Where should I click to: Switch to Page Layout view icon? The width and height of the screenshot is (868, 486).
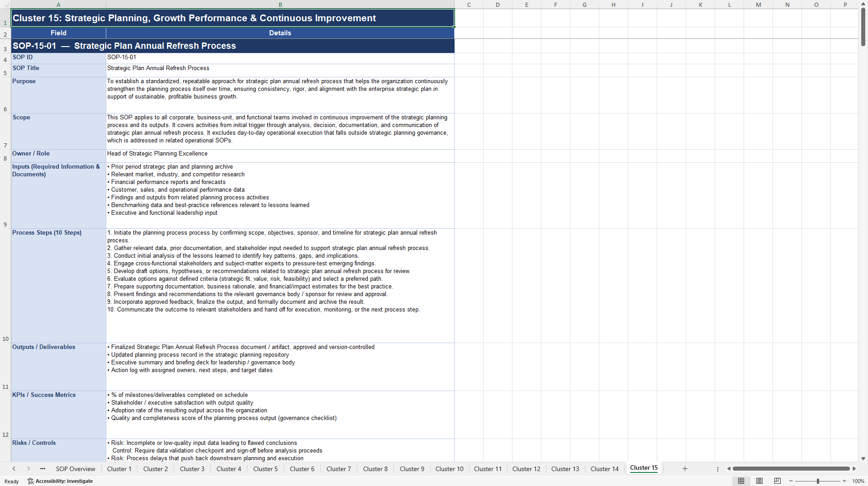click(759, 481)
